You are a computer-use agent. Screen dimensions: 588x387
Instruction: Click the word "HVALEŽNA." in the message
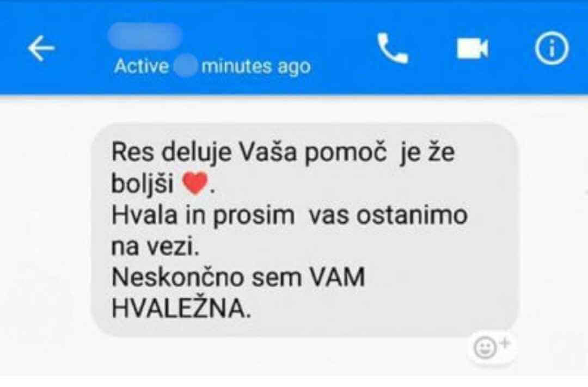pyautogui.click(x=181, y=309)
